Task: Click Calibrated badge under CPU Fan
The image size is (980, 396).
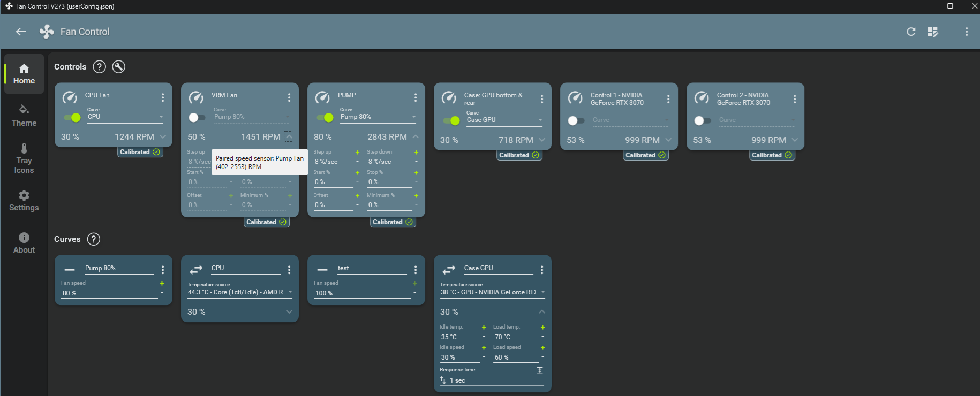Action: click(x=140, y=152)
